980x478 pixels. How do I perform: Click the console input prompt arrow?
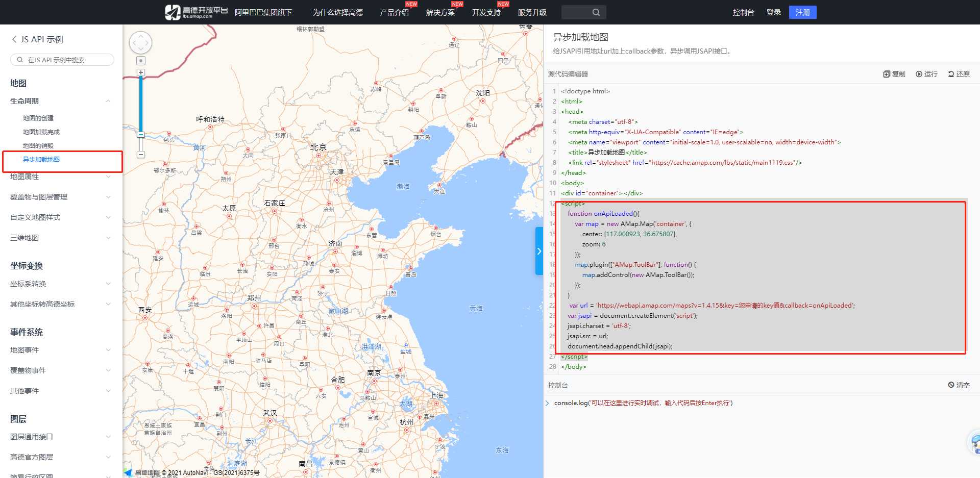(x=548, y=403)
